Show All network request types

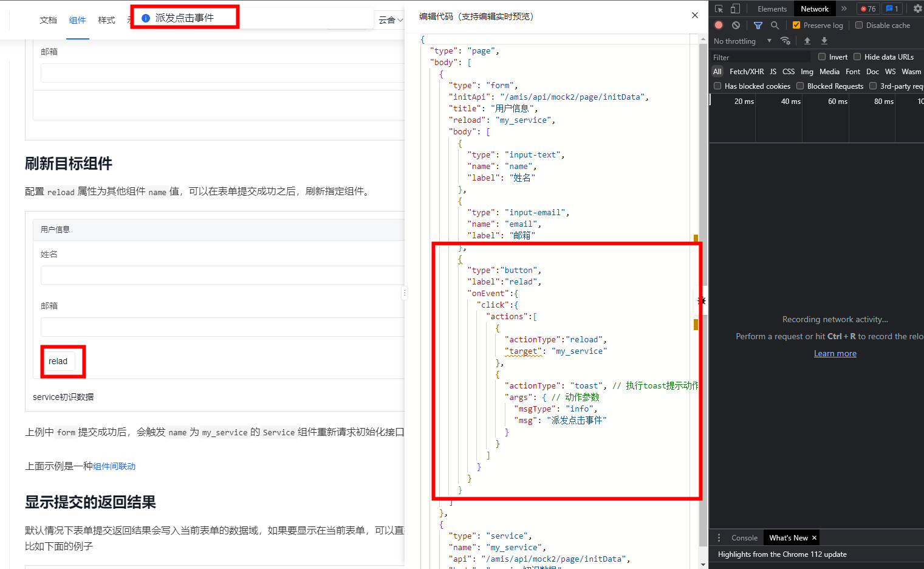717,71
